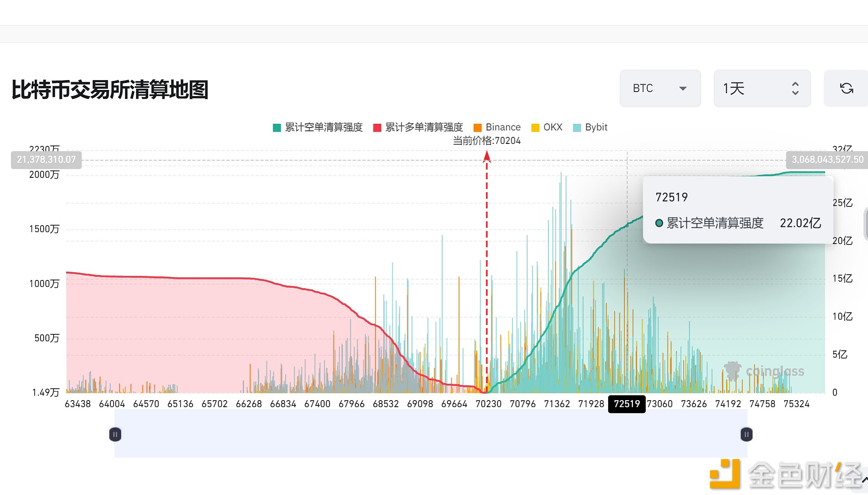The image size is (868, 495).
Task: Click the highlighted 72519 axis label
Action: pos(627,404)
